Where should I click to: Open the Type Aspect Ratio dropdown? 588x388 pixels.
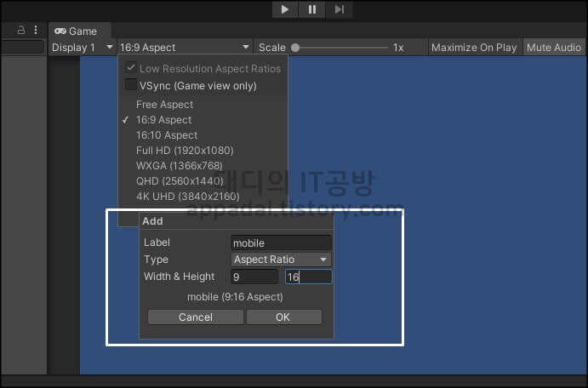coord(281,260)
